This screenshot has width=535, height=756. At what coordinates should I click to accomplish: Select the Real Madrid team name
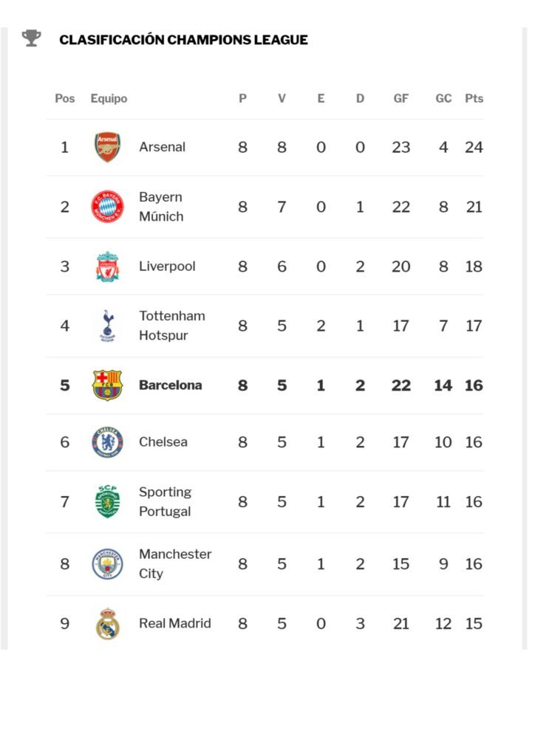pos(175,624)
